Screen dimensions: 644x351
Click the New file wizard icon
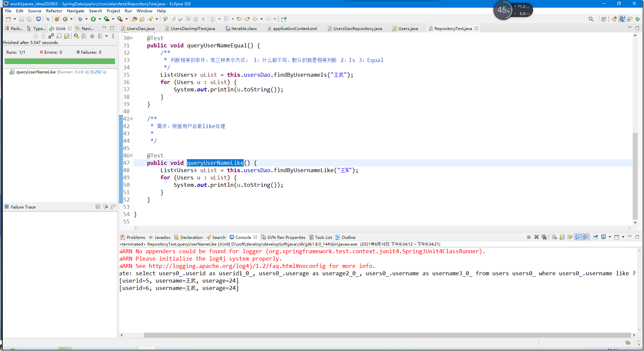pos(8,19)
